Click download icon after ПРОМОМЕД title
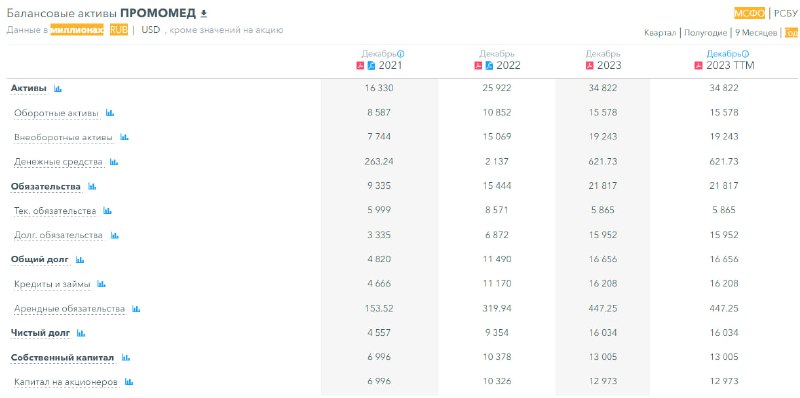The image size is (800, 398). [204, 13]
